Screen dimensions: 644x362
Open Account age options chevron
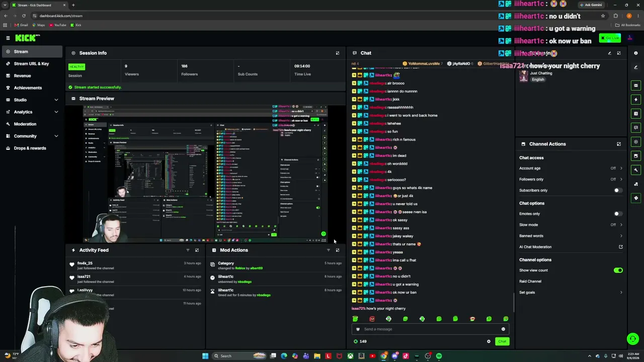point(621,168)
